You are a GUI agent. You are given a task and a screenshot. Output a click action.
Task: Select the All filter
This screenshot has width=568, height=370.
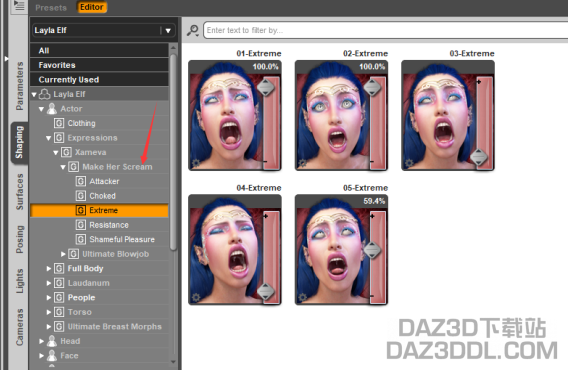[99, 50]
